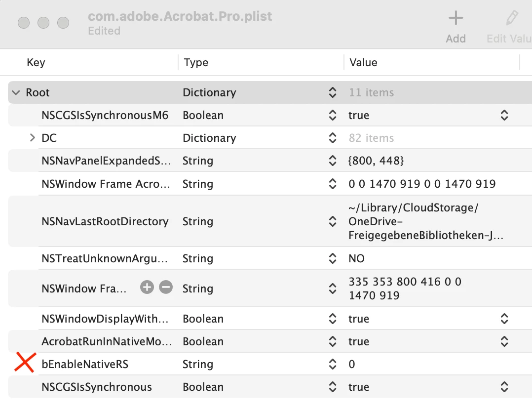The height and width of the screenshot is (411, 532).
Task: Select the Root key label
Action: point(38,92)
